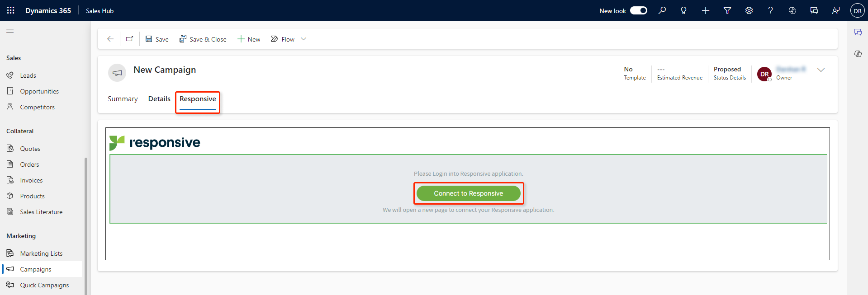Open the Copilot icon in the top bar

pos(792,10)
